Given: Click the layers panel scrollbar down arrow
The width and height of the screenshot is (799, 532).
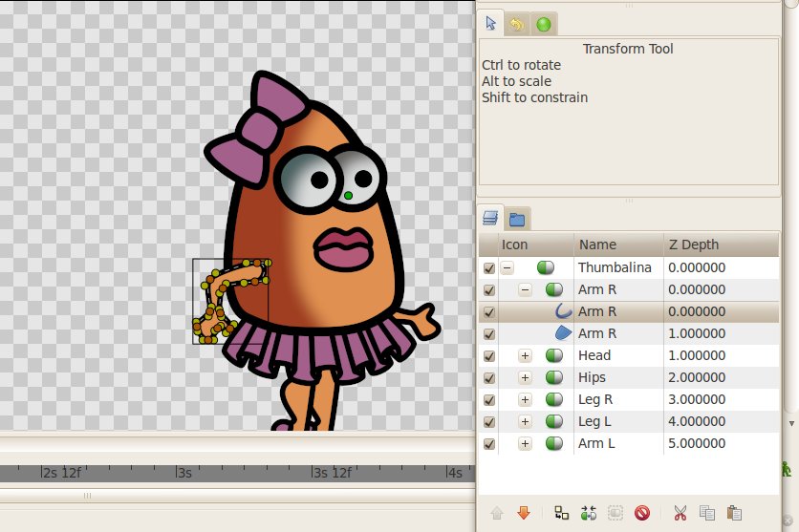Looking at the screenshot, I should [x=791, y=423].
